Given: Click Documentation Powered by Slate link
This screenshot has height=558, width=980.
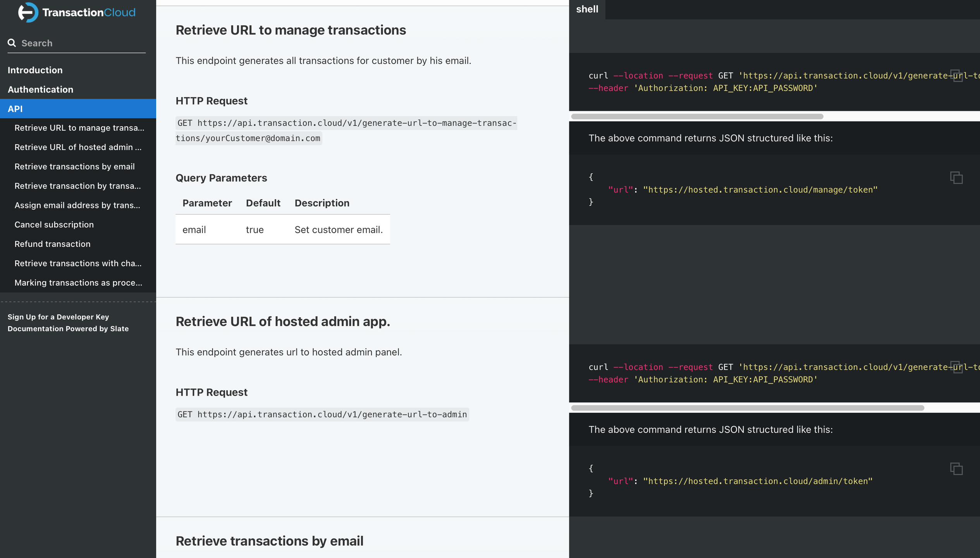Looking at the screenshot, I should pos(68,329).
